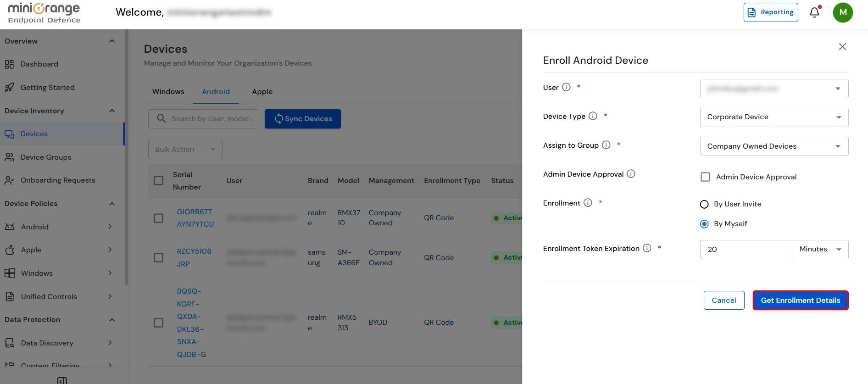The image size is (868, 384).
Task: Click the info icon next to Device Type
Action: coord(593,116)
